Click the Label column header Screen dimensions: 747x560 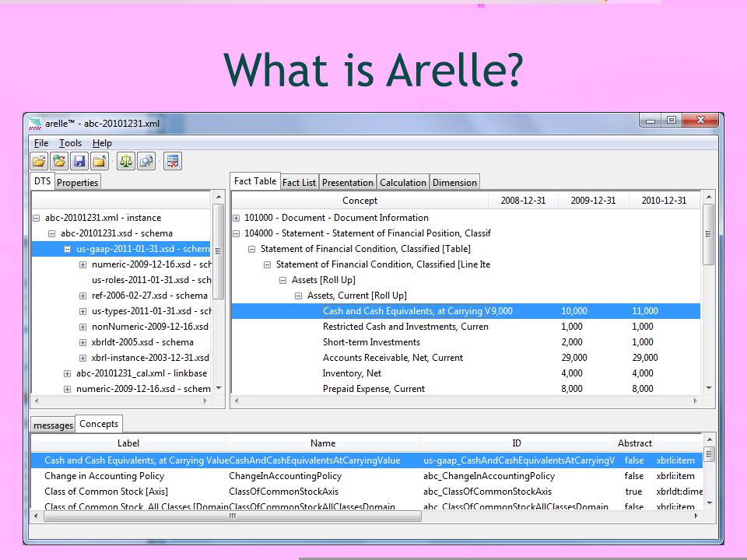(x=128, y=443)
